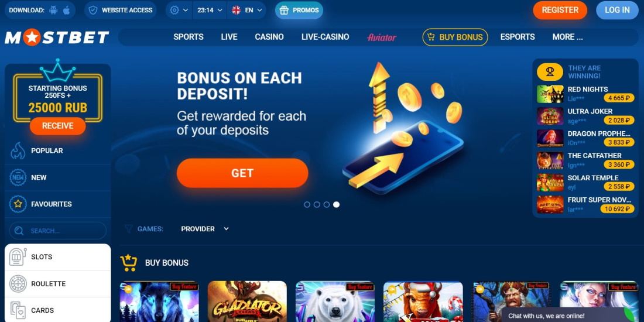Select the Cards icon category
The height and width of the screenshot is (322, 644).
(18, 310)
